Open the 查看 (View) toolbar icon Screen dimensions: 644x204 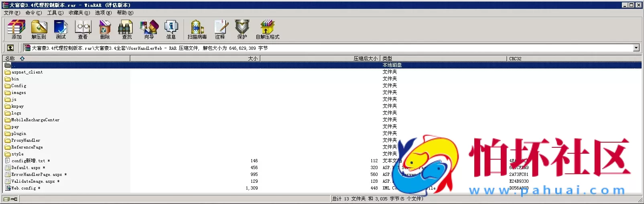[83, 29]
